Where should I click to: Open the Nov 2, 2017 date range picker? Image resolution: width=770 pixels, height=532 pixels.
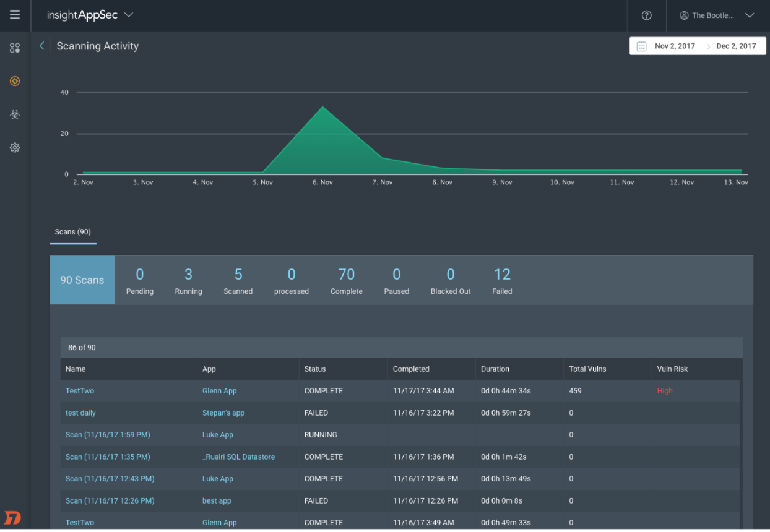click(x=675, y=46)
